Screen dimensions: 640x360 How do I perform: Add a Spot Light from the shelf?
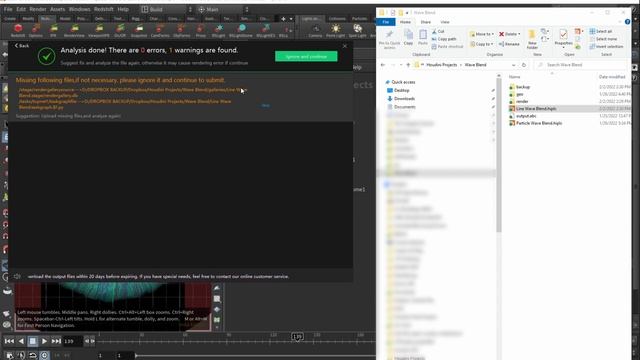tap(358, 31)
